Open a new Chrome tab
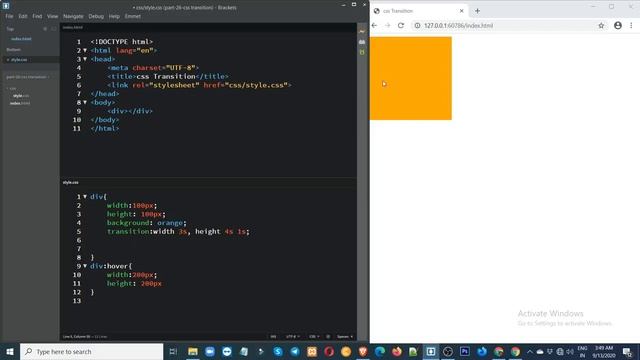640x360 pixels. tap(477, 11)
